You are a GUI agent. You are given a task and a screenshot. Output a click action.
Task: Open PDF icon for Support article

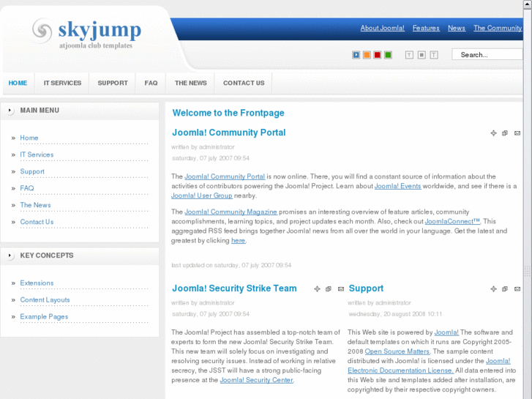(x=494, y=289)
